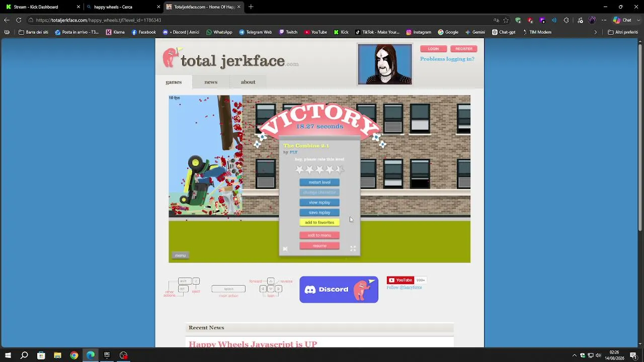The height and width of the screenshot is (362, 644).
Task: Go back to the previous page
Action: pyautogui.click(x=7, y=20)
